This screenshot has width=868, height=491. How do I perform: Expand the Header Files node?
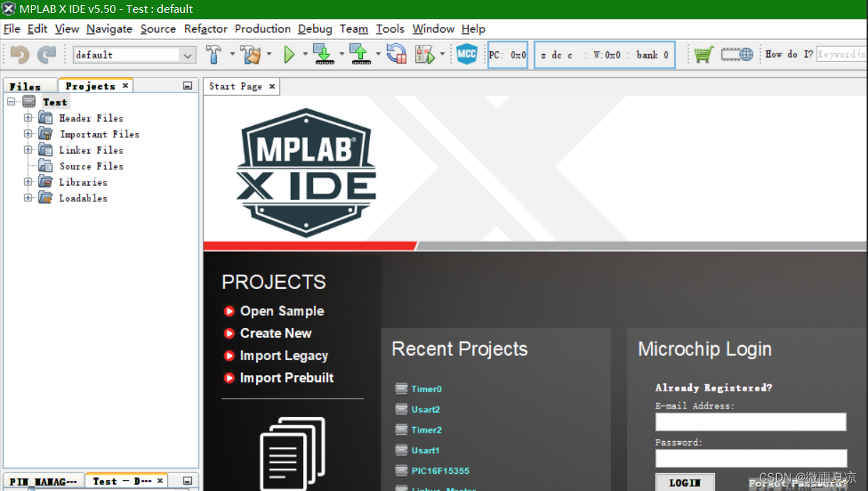tap(28, 118)
